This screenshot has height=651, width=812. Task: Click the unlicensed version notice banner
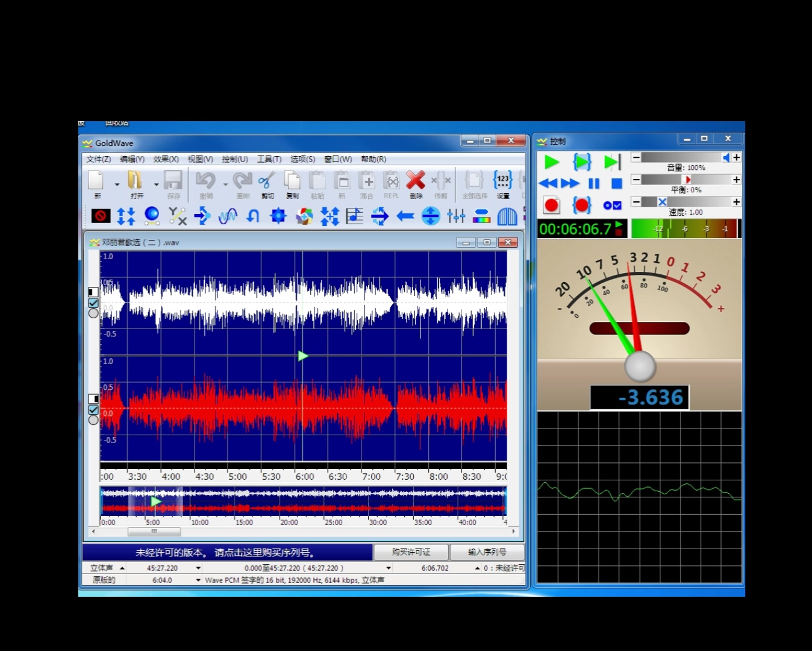227,552
